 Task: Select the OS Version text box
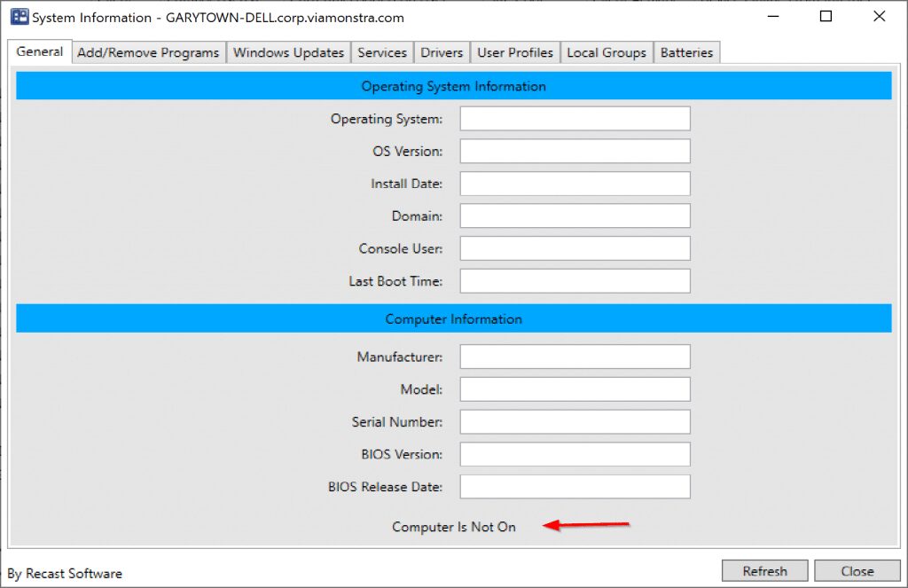click(x=575, y=151)
